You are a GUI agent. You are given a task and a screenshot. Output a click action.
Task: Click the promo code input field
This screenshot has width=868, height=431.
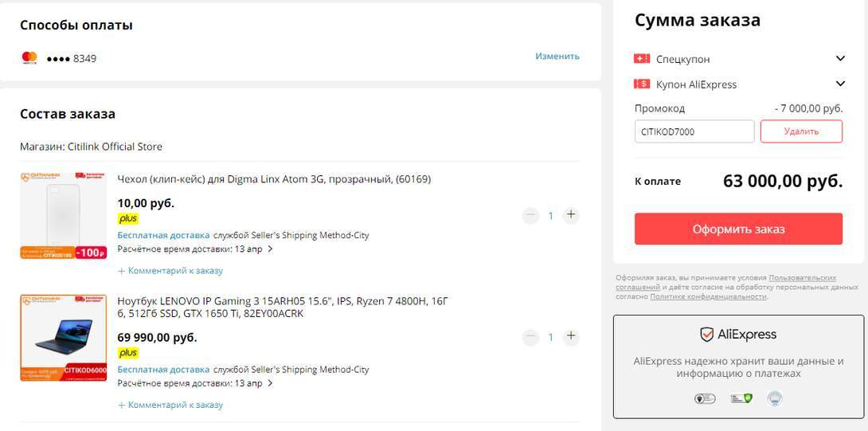[694, 131]
